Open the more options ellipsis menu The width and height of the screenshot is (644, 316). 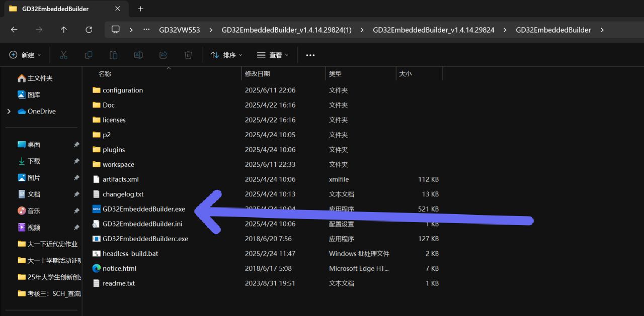310,55
